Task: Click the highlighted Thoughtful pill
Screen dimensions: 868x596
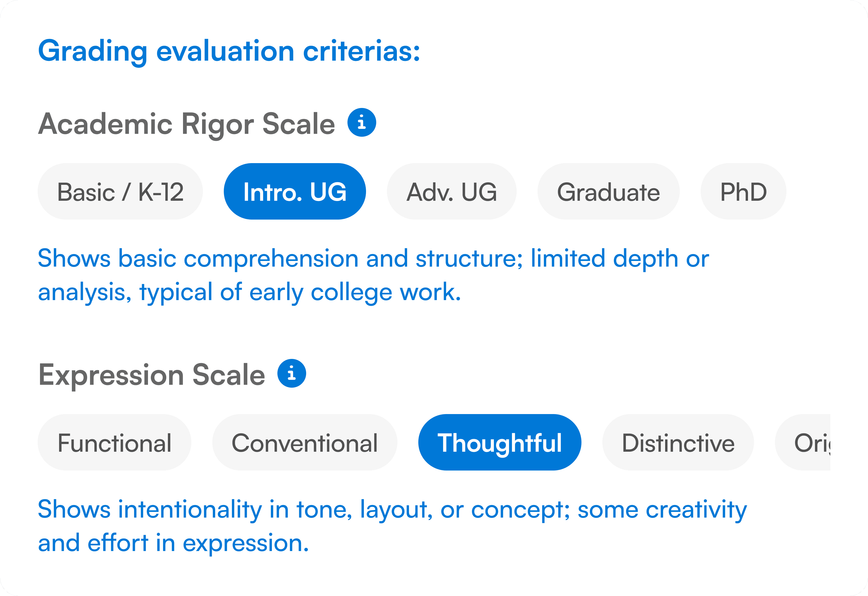Action: pyautogui.click(x=500, y=443)
